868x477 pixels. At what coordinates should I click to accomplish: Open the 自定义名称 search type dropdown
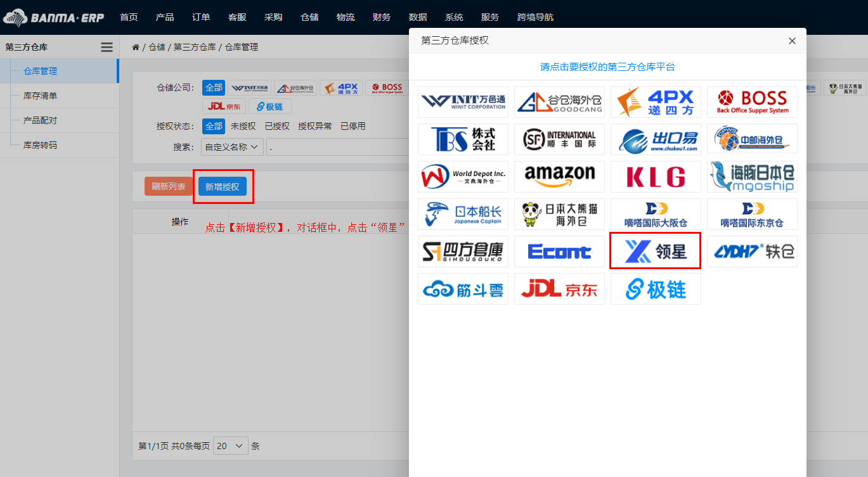[232, 147]
